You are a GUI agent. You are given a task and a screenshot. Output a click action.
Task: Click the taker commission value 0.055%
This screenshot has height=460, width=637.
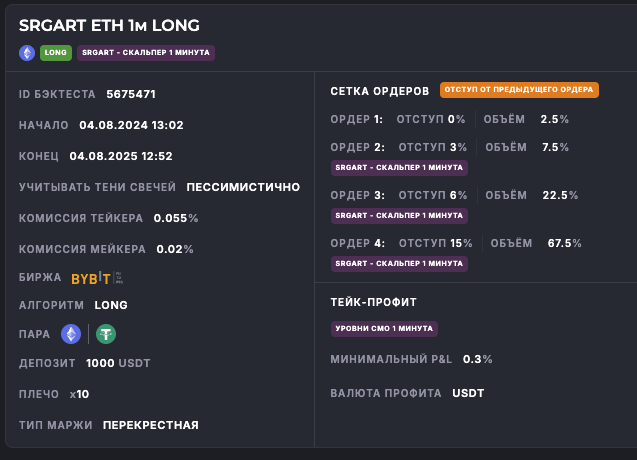[x=176, y=218]
